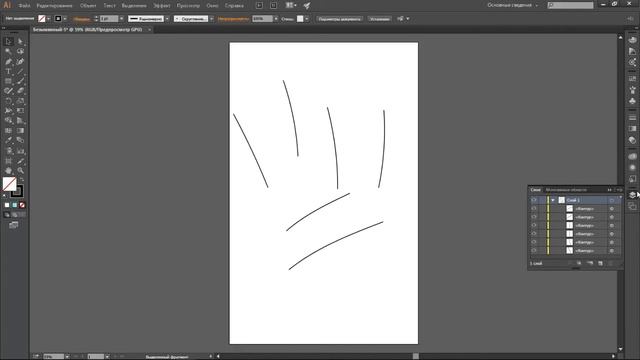
Task: Select the Eraser tool
Action: click(20, 91)
